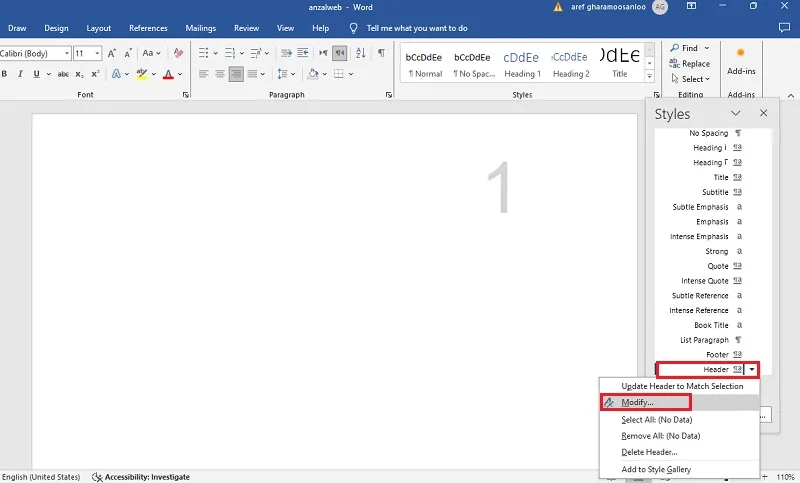Select Intense Quote style in pane
Viewport: 800px width, 483px height.
[711, 281]
